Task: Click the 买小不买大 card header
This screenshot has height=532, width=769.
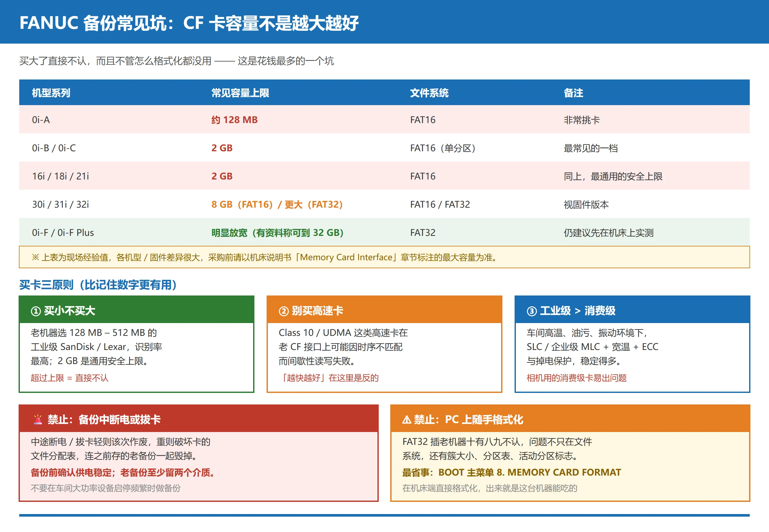Action: point(136,310)
